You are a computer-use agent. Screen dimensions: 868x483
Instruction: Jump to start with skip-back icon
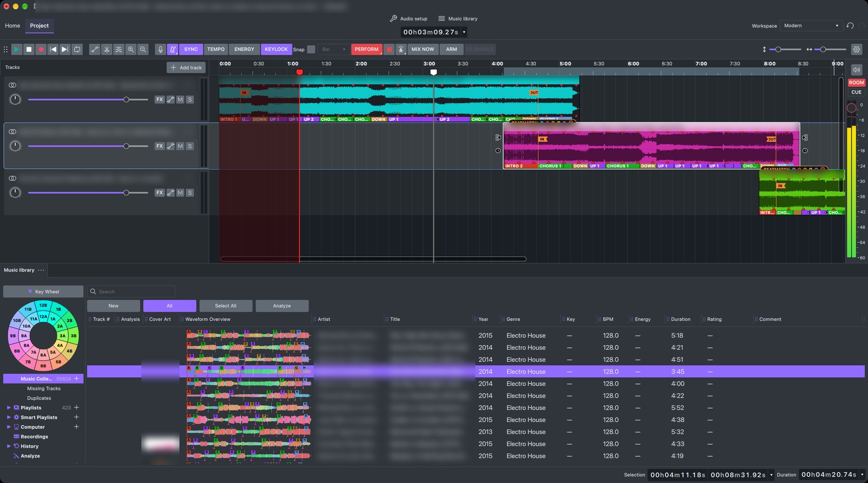pyautogui.click(x=53, y=49)
